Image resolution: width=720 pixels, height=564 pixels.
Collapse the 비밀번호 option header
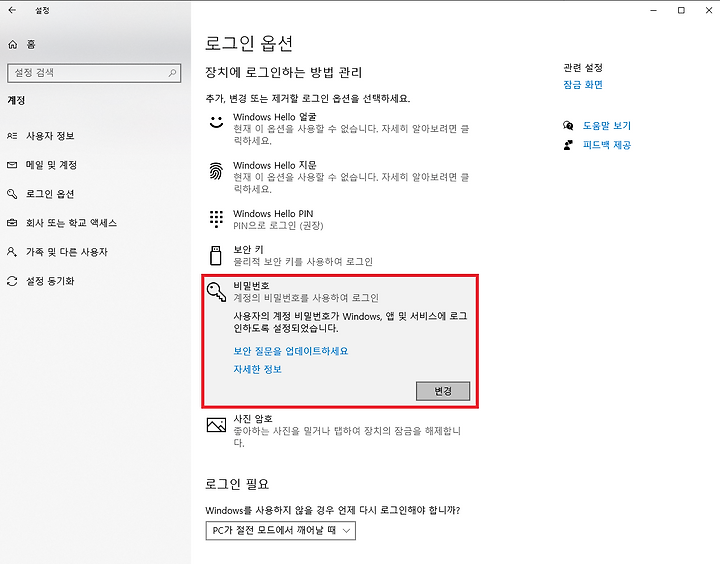pos(340,292)
